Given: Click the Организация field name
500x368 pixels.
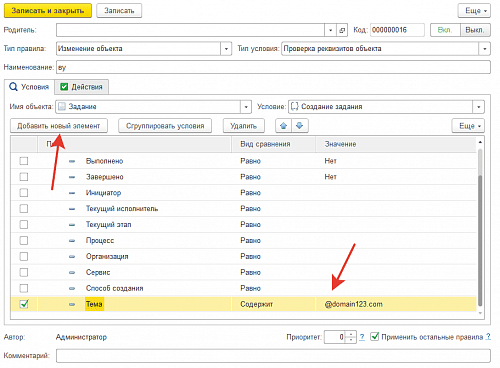Looking at the screenshot, I should pos(107,256).
